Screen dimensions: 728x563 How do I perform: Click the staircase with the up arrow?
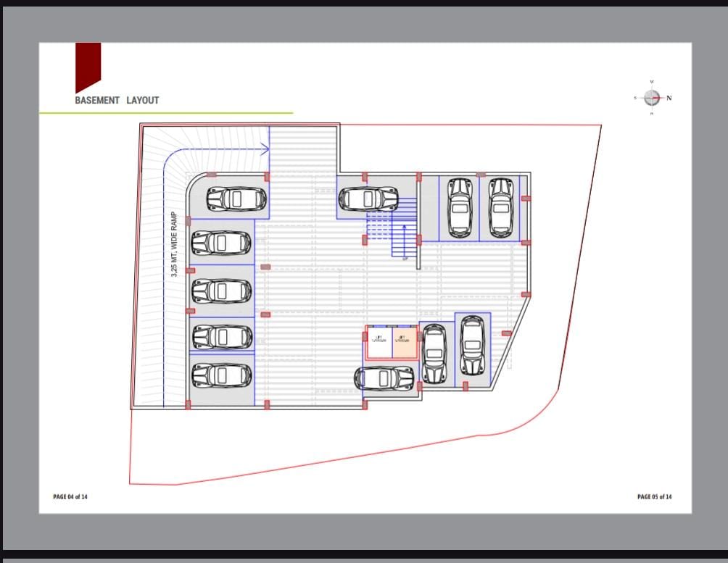(393, 228)
